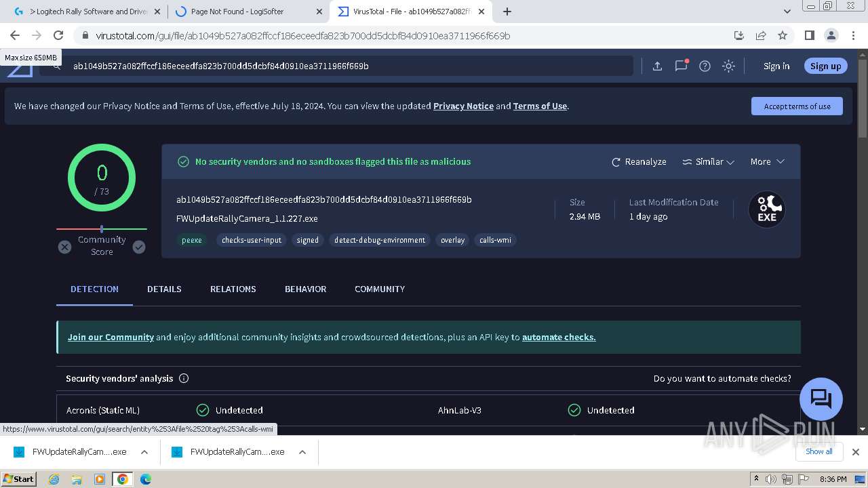Open the Chrome three-dot menu

[852, 35]
